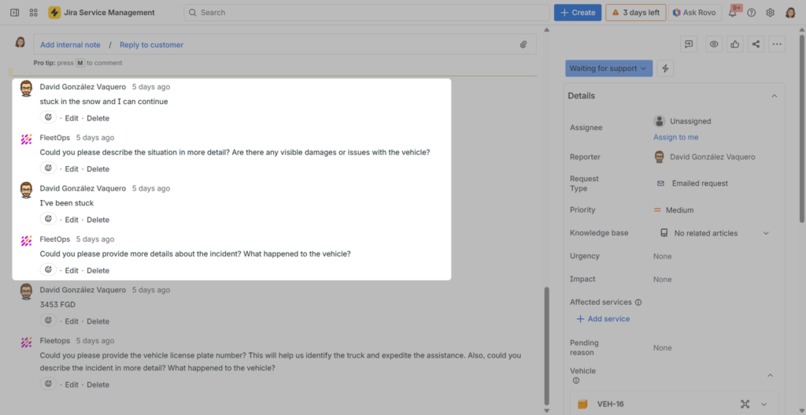This screenshot has height=415, width=806.
Task: Edit the 'describe the situation' comment
Action: pos(71,169)
